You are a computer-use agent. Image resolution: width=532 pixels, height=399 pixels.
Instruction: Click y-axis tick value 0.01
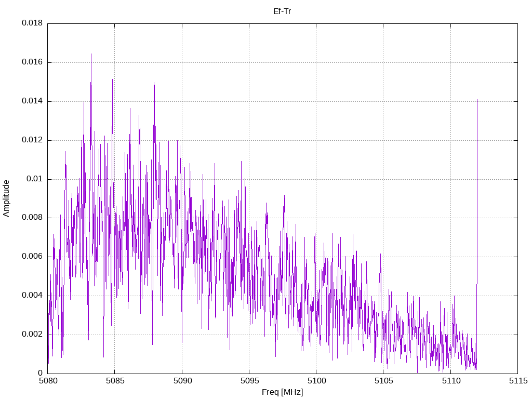[35, 179]
